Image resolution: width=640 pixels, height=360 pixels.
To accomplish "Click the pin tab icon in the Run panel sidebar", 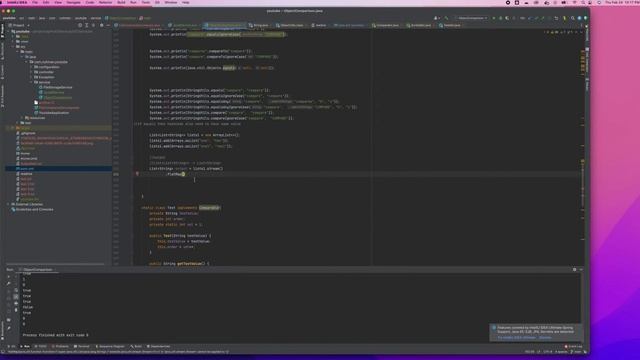I will point(9,327).
